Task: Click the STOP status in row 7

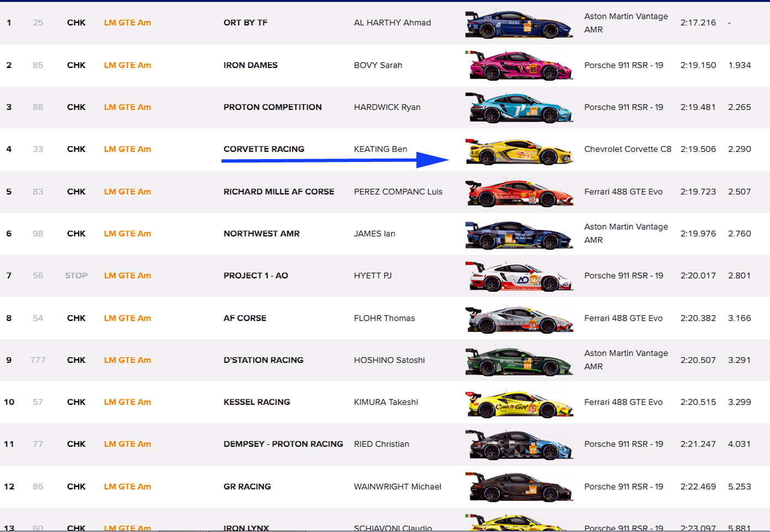Action: coord(76,276)
